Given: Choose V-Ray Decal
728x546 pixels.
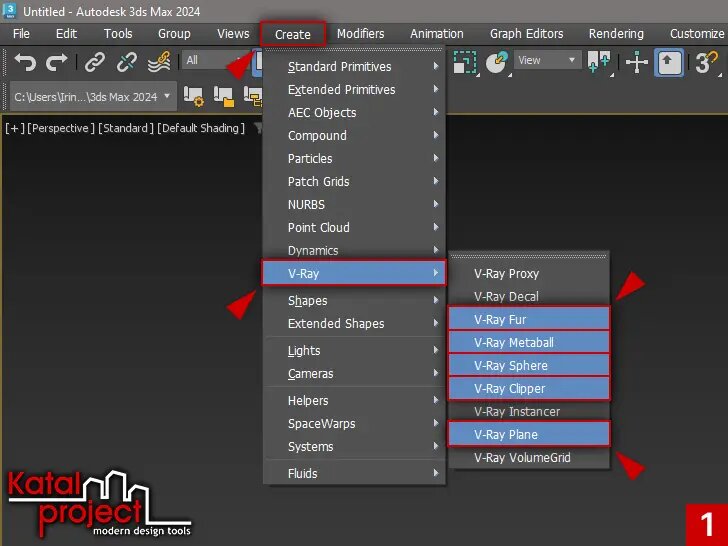Looking at the screenshot, I should tap(529, 296).
